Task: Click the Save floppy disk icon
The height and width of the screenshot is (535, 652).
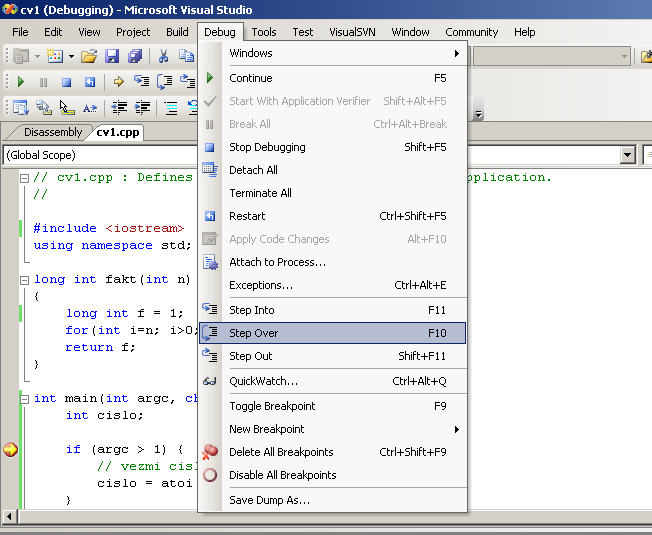Action: (x=112, y=56)
